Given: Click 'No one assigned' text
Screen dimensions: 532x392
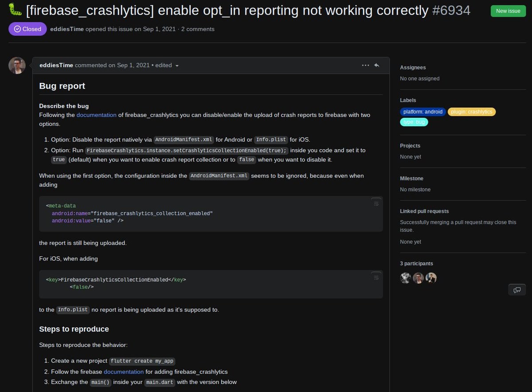Looking at the screenshot, I should tap(420, 78).
